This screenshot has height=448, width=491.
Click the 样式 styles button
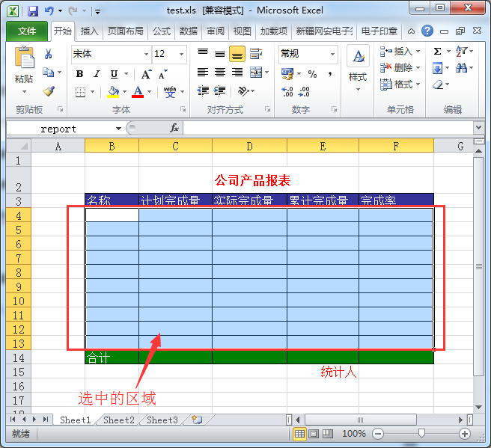358,66
